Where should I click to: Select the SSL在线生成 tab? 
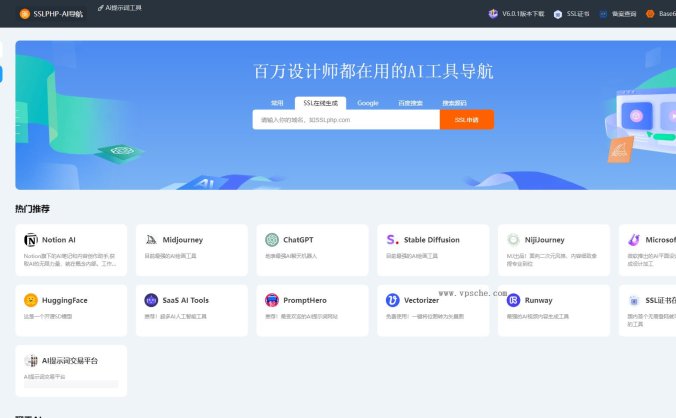[x=320, y=103]
